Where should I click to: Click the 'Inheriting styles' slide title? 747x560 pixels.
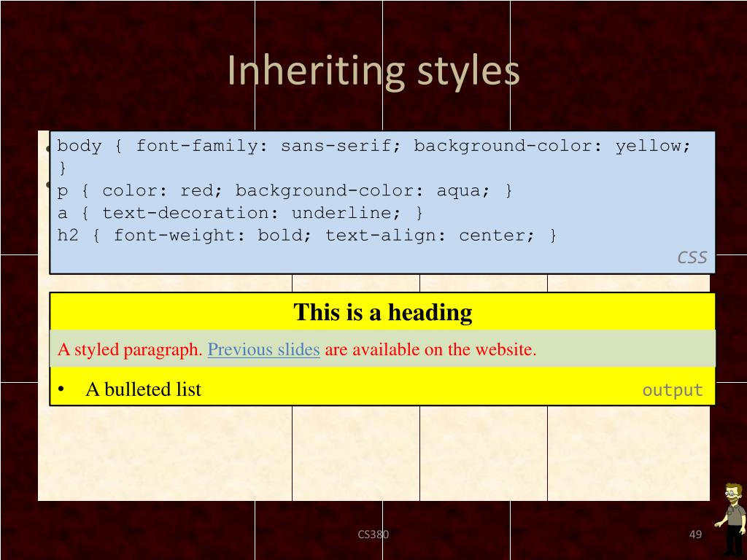tap(373, 71)
